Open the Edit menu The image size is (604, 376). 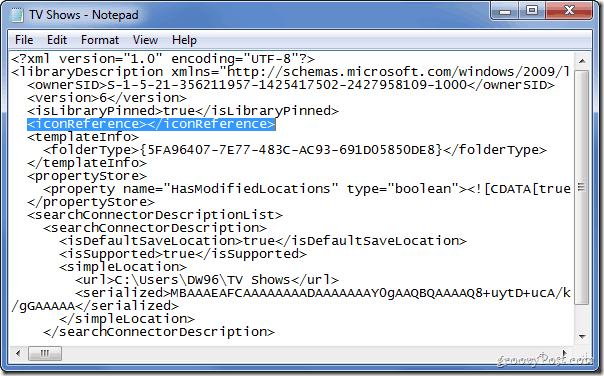pyautogui.click(x=57, y=40)
